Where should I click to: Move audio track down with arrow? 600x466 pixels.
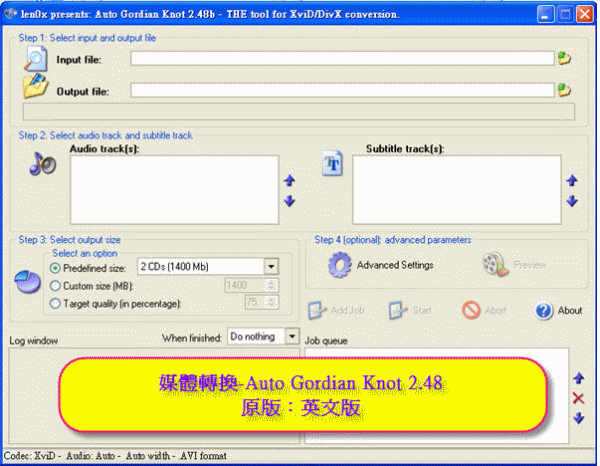290,201
